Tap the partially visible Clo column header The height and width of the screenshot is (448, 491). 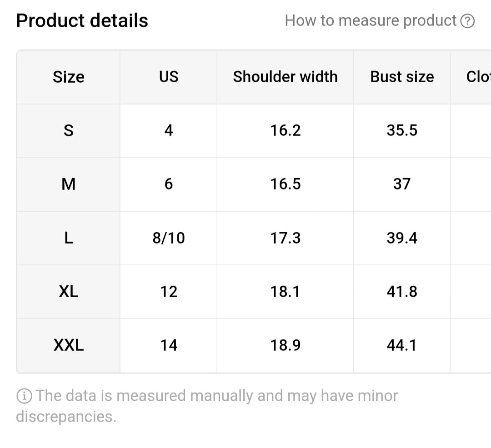click(x=478, y=77)
